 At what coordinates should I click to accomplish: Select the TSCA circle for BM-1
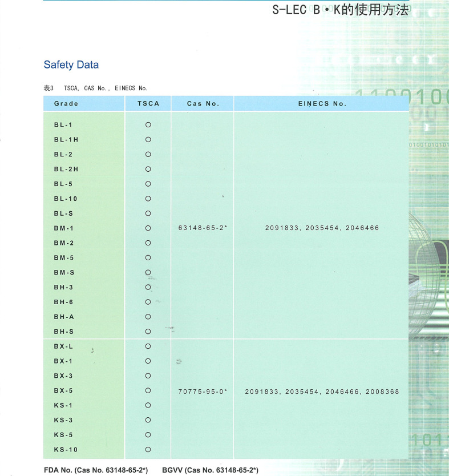[148, 228]
